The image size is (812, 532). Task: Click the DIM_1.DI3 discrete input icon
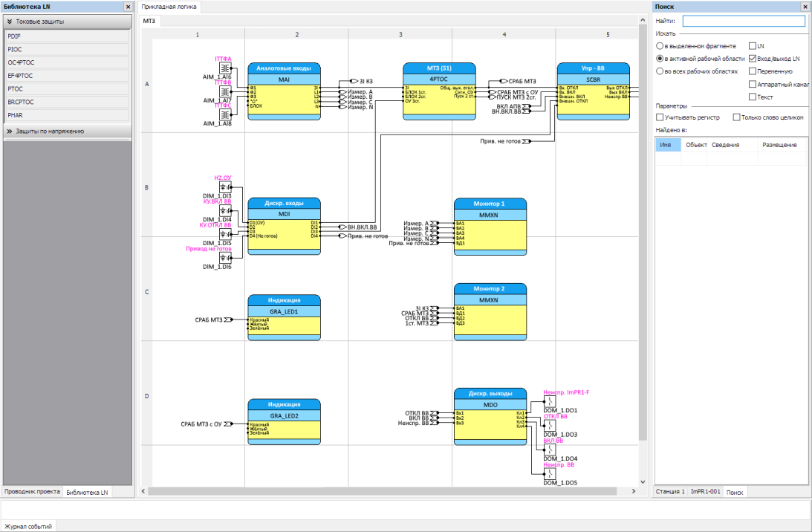[x=224, y=187]
